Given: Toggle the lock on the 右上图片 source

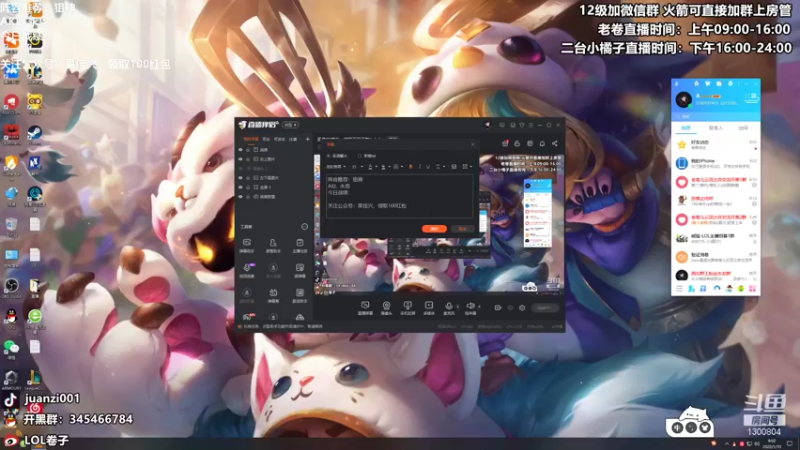Looking at the screenshot, I should point(248,159).
